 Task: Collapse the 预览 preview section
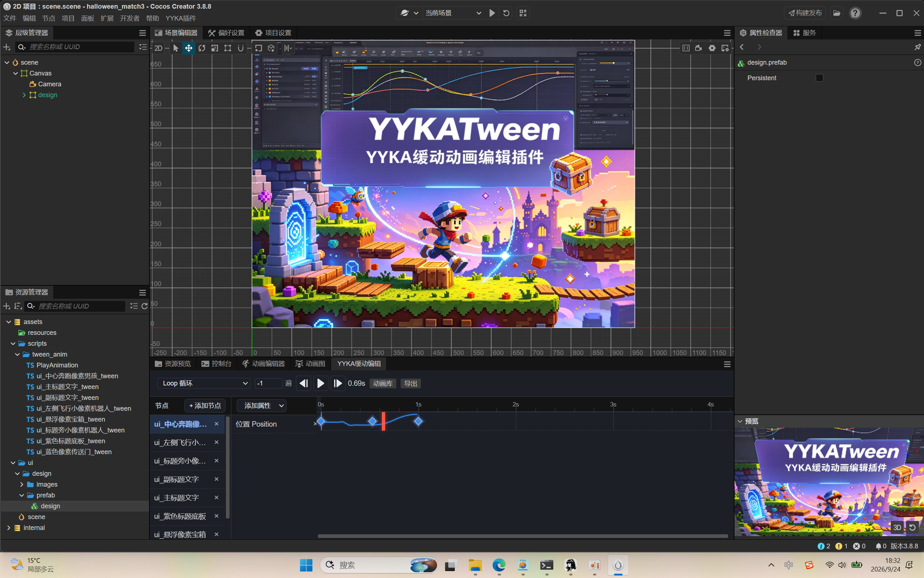point(740,421)
